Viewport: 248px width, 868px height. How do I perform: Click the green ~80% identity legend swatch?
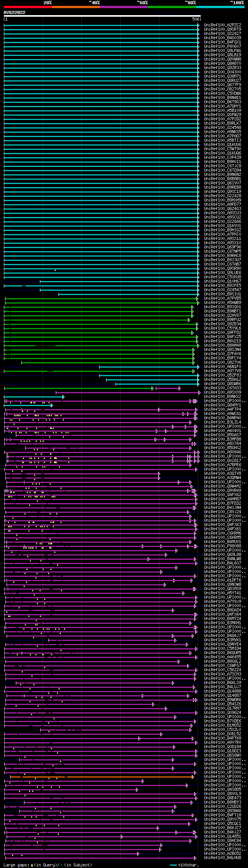pos(172,7)
